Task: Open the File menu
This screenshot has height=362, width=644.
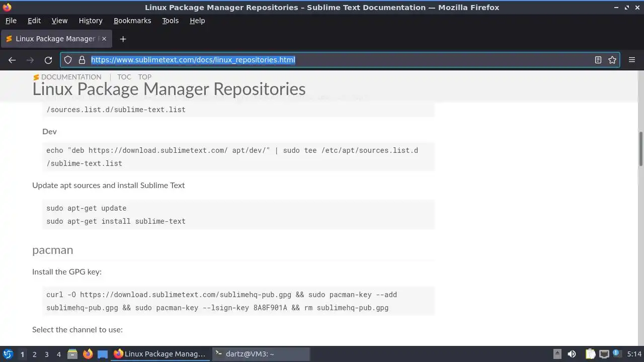Action: pos(11,21)
